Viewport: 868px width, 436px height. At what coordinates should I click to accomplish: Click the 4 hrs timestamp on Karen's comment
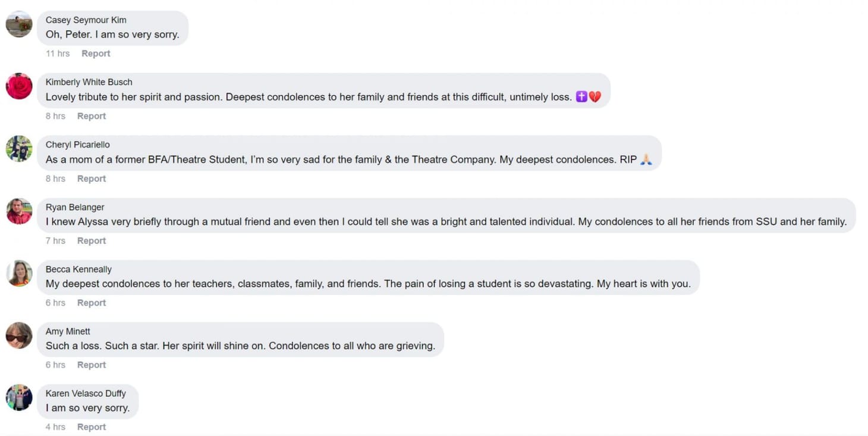point(55,426)
